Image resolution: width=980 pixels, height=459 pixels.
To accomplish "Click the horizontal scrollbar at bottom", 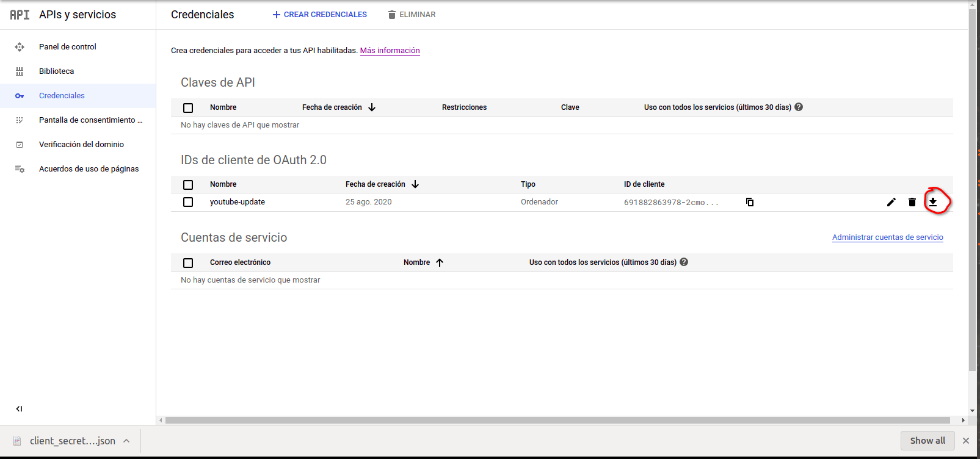I will coord(557,420).
